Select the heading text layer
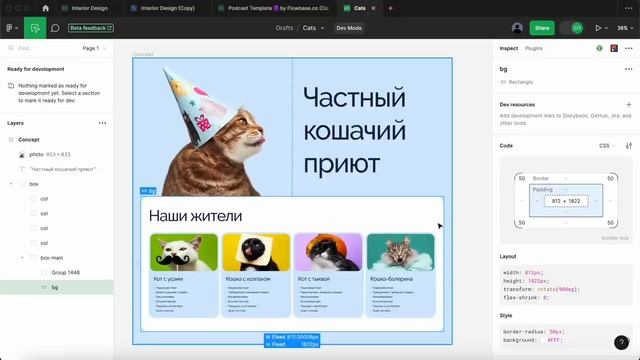 click(x=63, y=169)
